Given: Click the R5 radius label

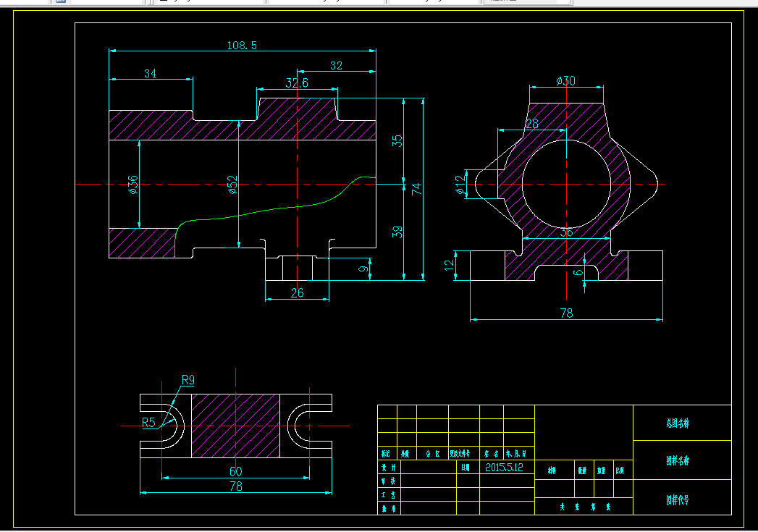Looking at the screenshot, I should pyautogui.click(x=149, y=423).
